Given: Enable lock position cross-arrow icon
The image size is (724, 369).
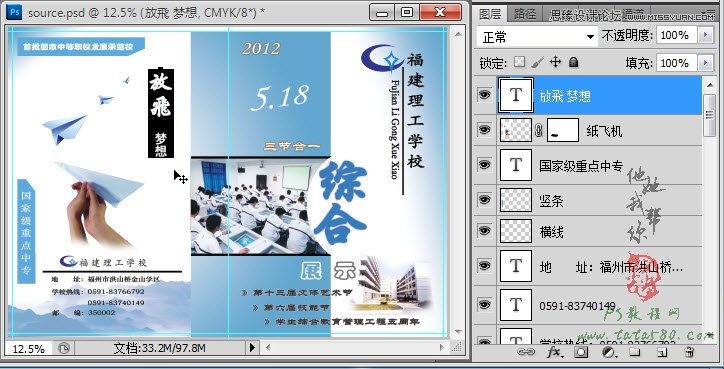Looking at the screenshot, I should (555, 62).
